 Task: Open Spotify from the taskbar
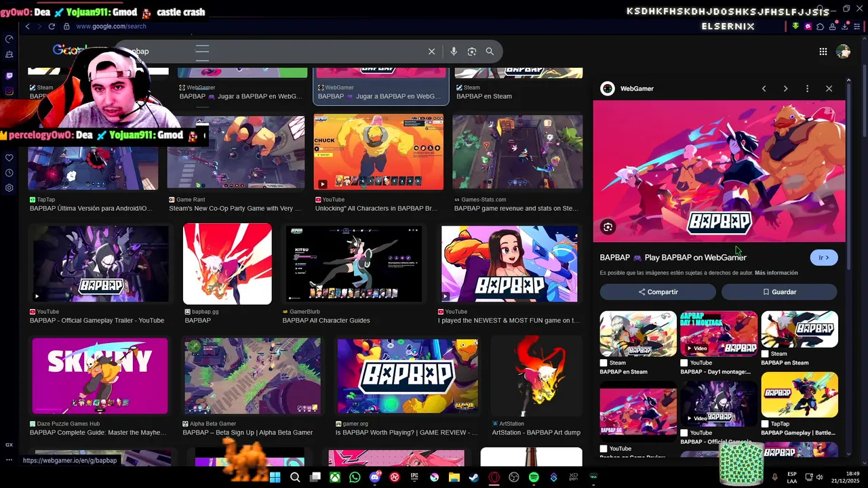[534, 477]
